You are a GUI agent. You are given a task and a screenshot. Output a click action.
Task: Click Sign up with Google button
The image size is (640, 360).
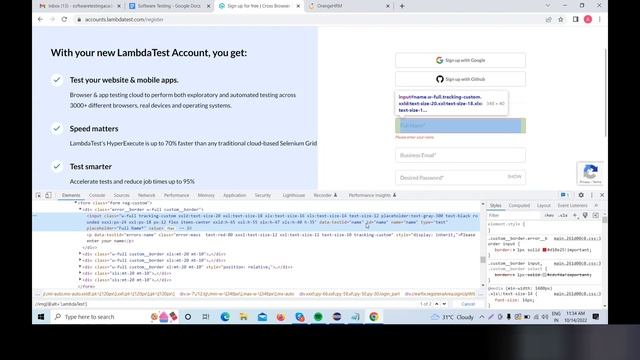[460, 60]
